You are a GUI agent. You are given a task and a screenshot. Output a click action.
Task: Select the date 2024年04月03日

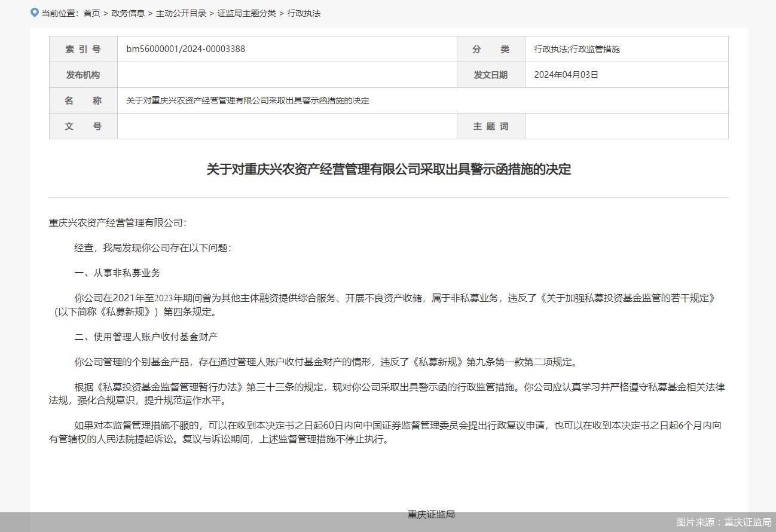pyautogui.click(x=567, y=75)
